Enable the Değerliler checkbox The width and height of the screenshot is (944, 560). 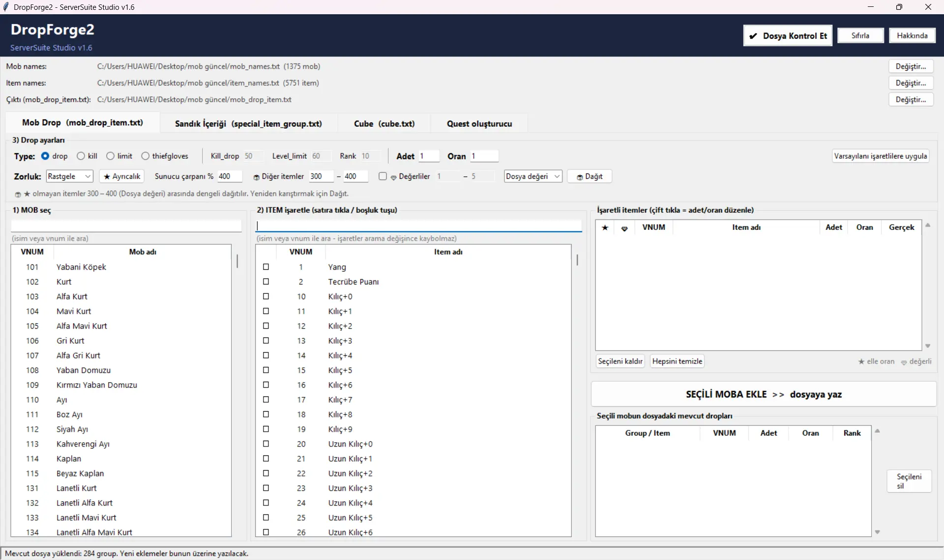383,176
